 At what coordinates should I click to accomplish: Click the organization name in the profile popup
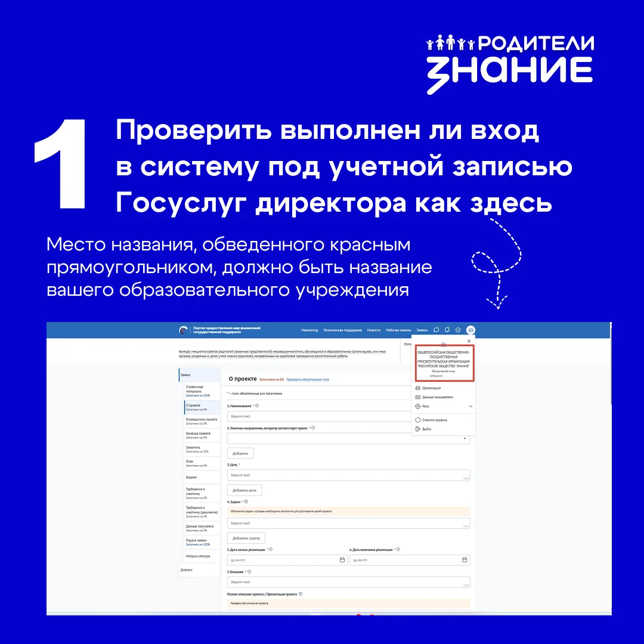pos(443,359)
